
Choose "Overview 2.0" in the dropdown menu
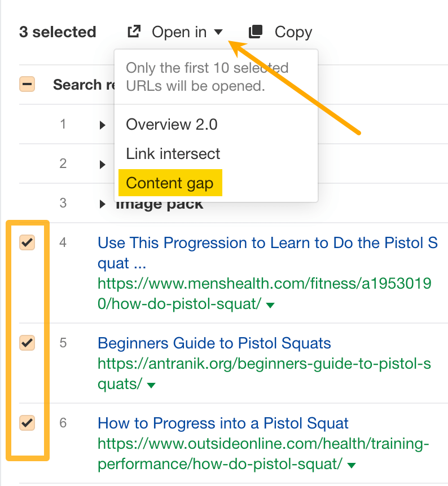[x=171, y=124]
